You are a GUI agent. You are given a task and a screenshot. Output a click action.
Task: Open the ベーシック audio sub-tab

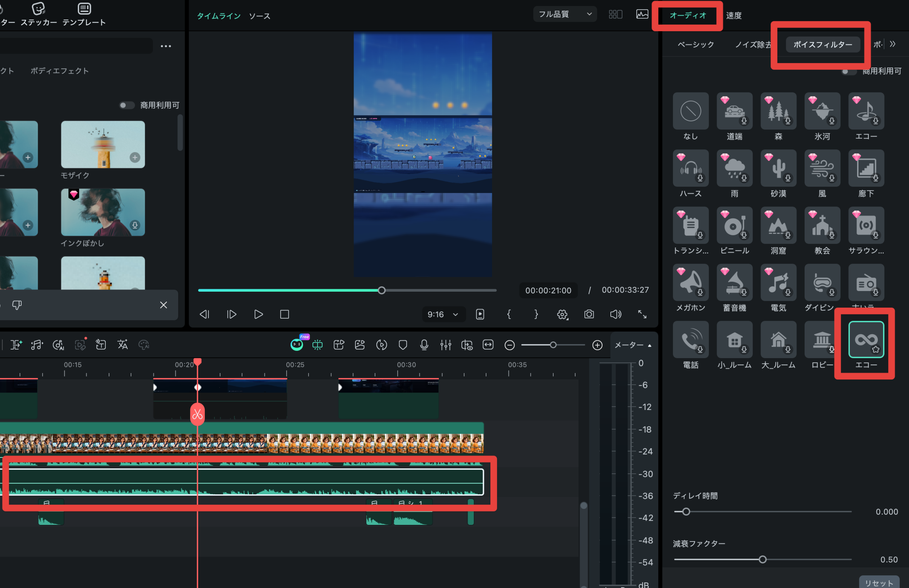click(x=696, y=44)
